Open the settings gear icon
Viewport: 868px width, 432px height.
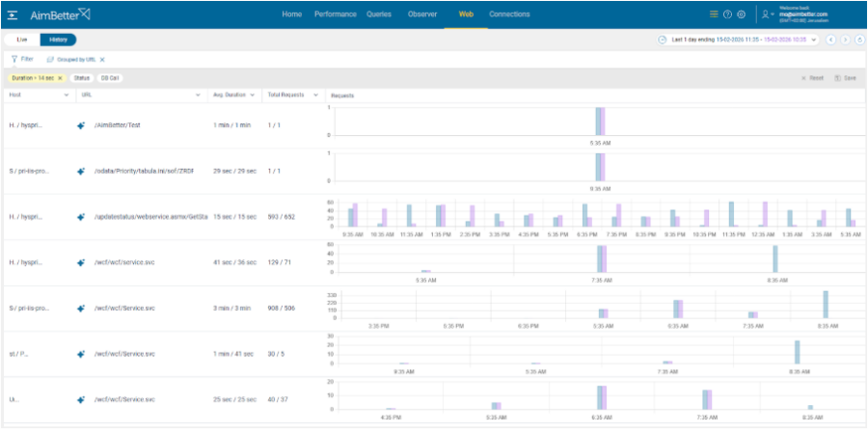click(x=741, y=14)
